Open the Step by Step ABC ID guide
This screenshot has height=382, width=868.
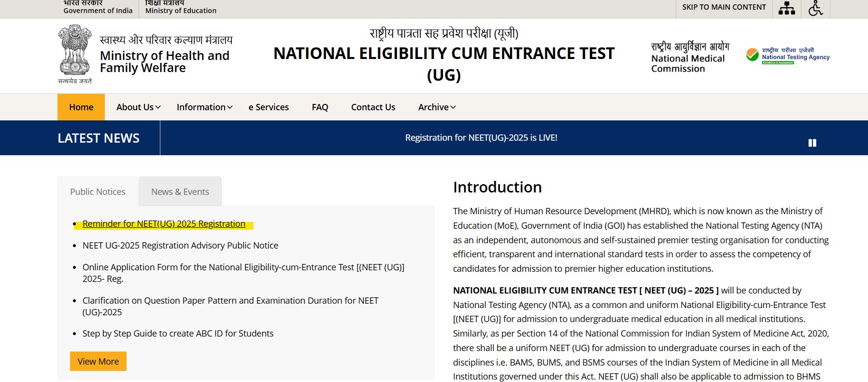click(178, 334)
